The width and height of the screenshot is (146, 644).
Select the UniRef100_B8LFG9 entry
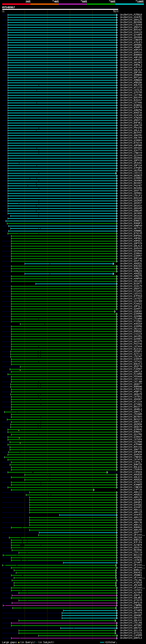pos(131,85)
